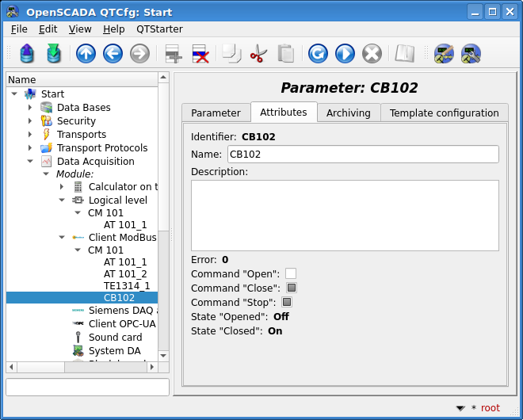Click the root user label in status bar
The image size is (523, 420).
click(490, 407)
